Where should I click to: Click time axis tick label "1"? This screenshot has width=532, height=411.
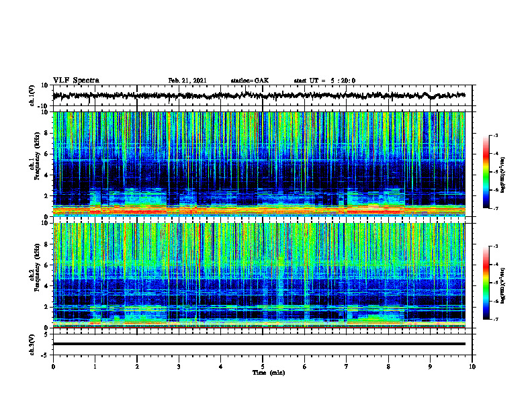coord(95,367)
